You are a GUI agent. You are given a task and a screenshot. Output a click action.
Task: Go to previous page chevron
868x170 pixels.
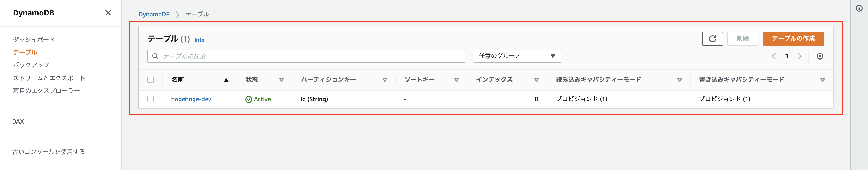(774, 56)
